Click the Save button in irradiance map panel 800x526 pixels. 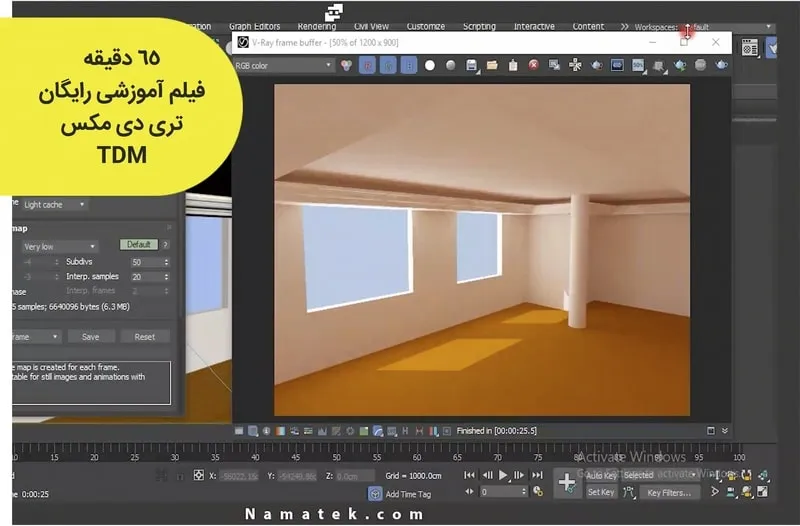[x=91, y=337]
